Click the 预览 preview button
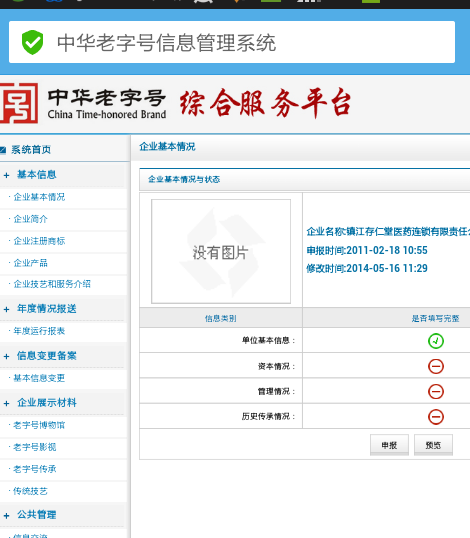The width and height of the screenshot is (470, 538). (433, 445)
